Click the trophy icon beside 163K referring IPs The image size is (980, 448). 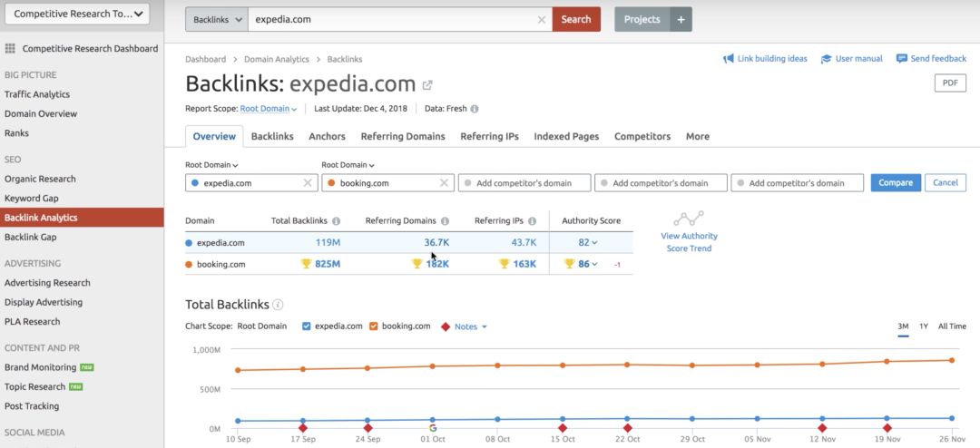coord(505,264)
